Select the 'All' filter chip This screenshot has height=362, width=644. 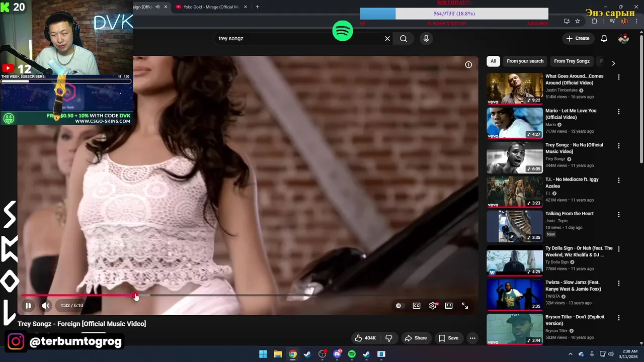pyautogui.click(x=493, y=61)
